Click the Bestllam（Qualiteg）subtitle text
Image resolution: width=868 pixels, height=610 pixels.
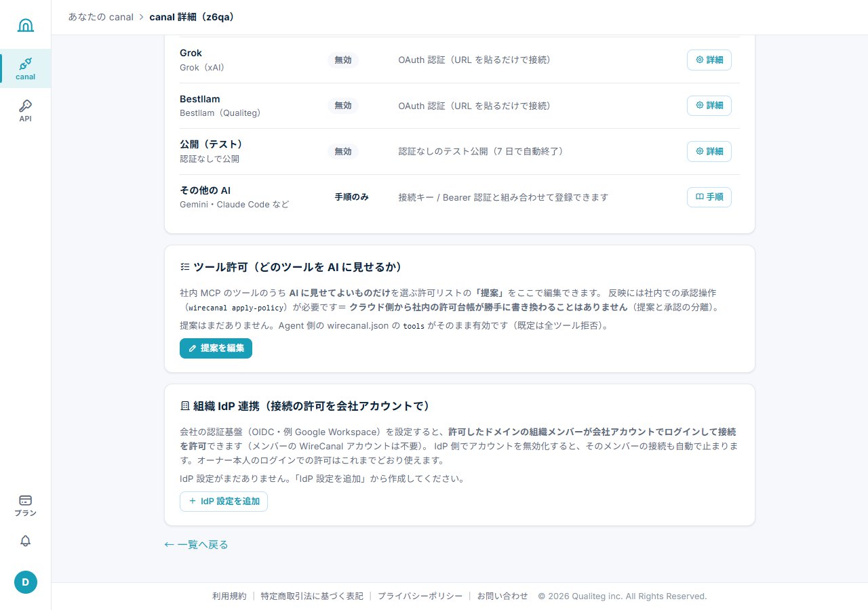(x=220, y=113)
